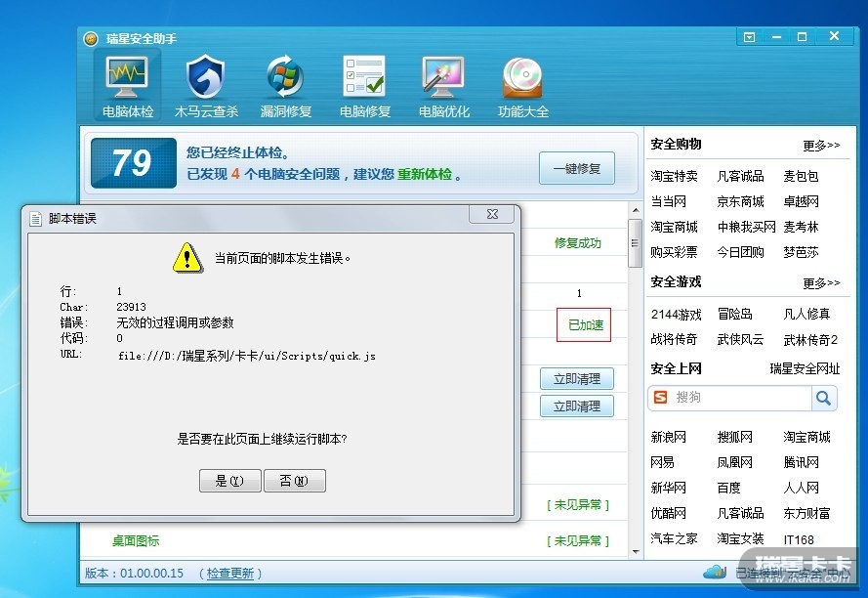Open 武林传奇2 game link
Screen dimensions: 868x598
point(811,340)
